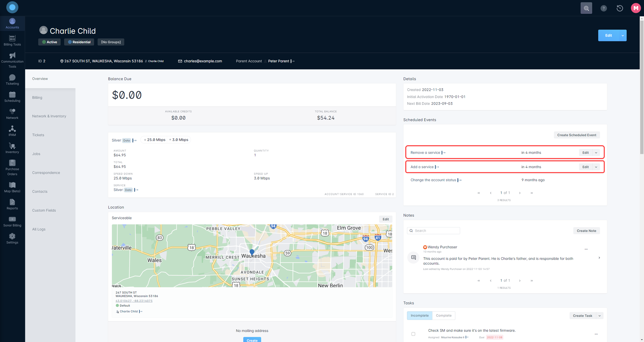Click the Sonar logo at top left
The image size is (644, 342).
(x=12, y=7)
